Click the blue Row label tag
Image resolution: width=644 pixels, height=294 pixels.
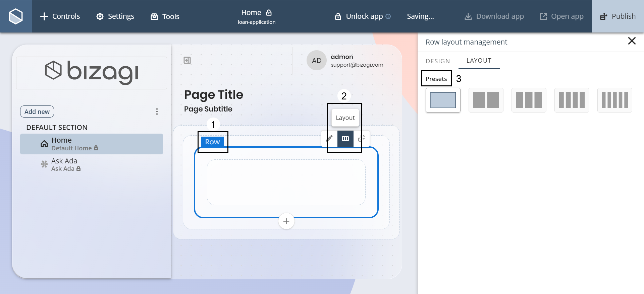[212, 142]
